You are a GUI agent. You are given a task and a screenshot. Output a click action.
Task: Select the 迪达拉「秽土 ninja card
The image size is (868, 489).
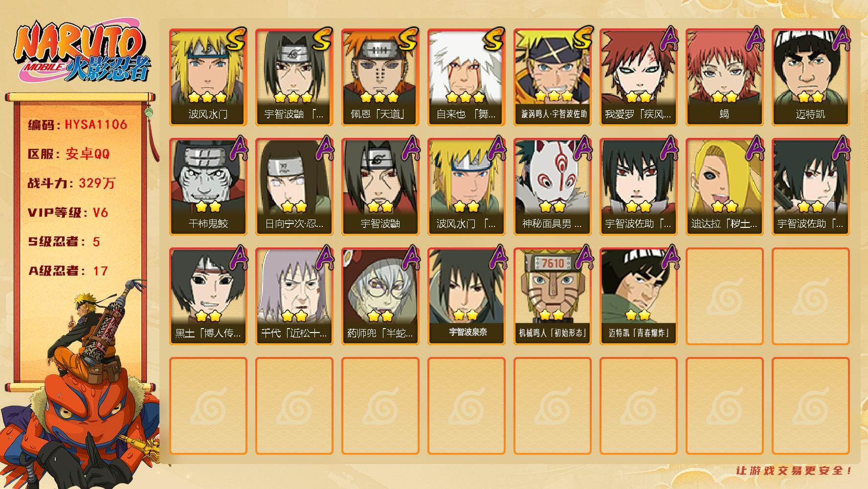(725, 187)
